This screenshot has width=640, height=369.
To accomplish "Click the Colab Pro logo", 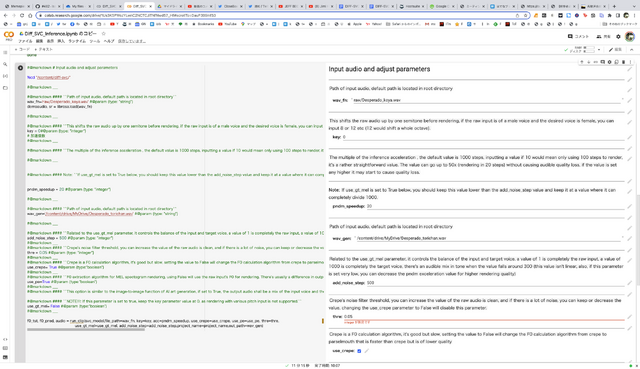I will 9,36.
